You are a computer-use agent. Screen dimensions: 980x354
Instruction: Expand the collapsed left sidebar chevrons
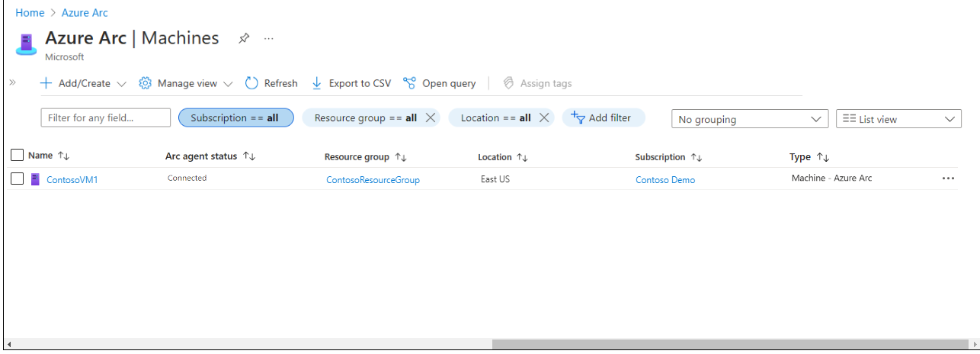13,82
